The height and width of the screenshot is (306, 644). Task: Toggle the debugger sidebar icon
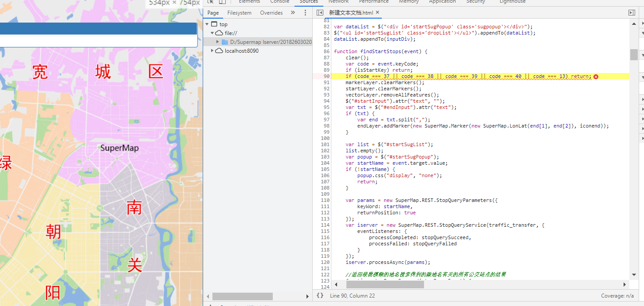[x=632, y=13]
